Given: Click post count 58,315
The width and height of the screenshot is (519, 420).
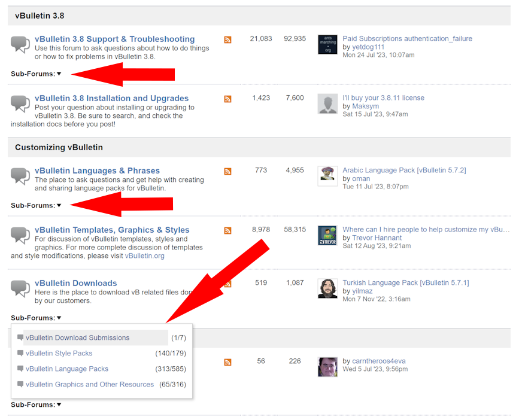Looking at the screenshot, I should [x=295, y=229].
